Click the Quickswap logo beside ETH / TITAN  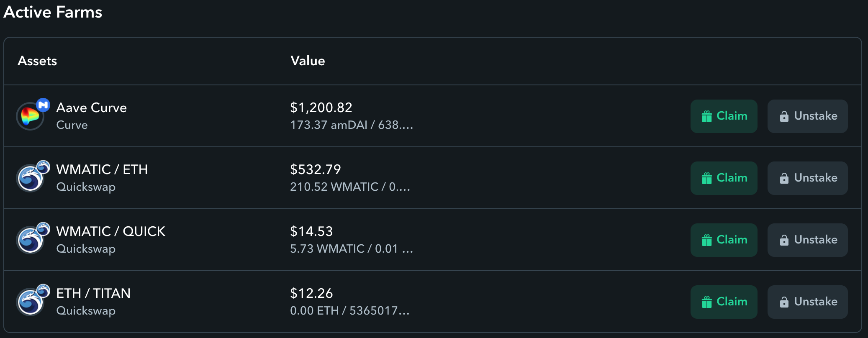click(x=30, y=302)
